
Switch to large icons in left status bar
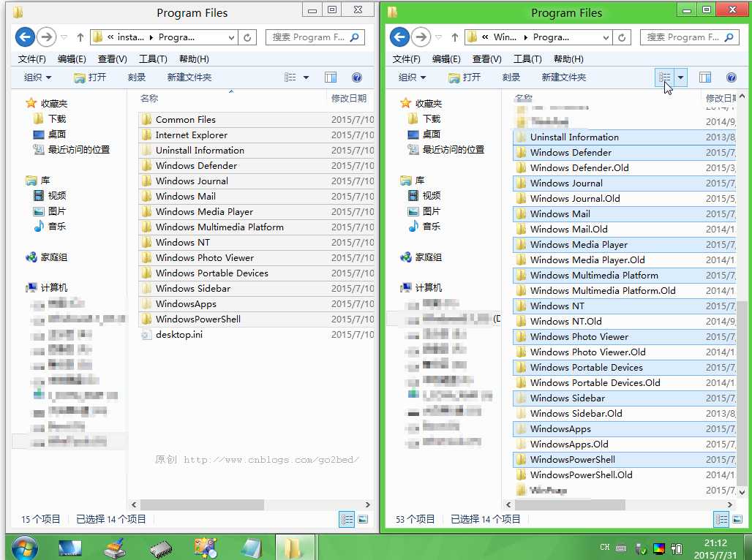363,519
